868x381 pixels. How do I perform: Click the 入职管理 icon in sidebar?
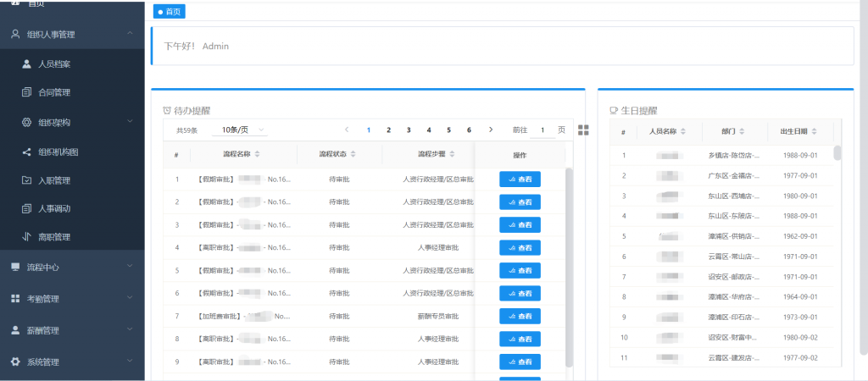26,180
